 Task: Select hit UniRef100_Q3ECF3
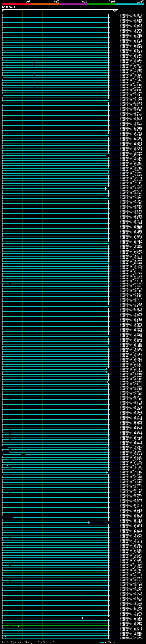click(131, 369)
